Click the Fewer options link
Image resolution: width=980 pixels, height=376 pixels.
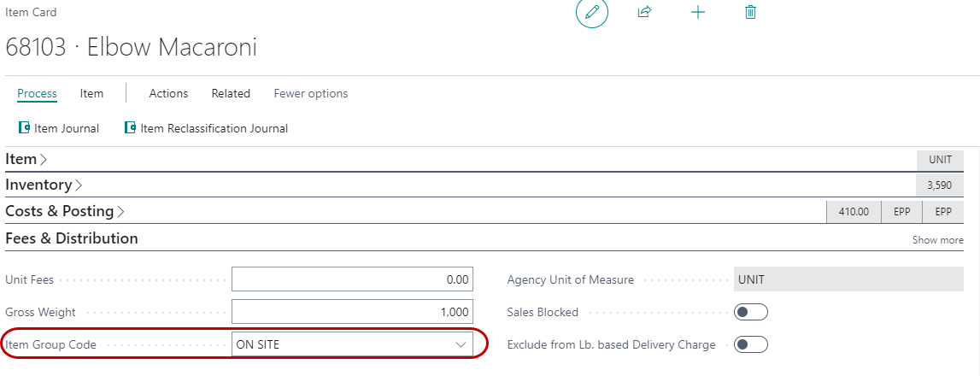[310, 93]
